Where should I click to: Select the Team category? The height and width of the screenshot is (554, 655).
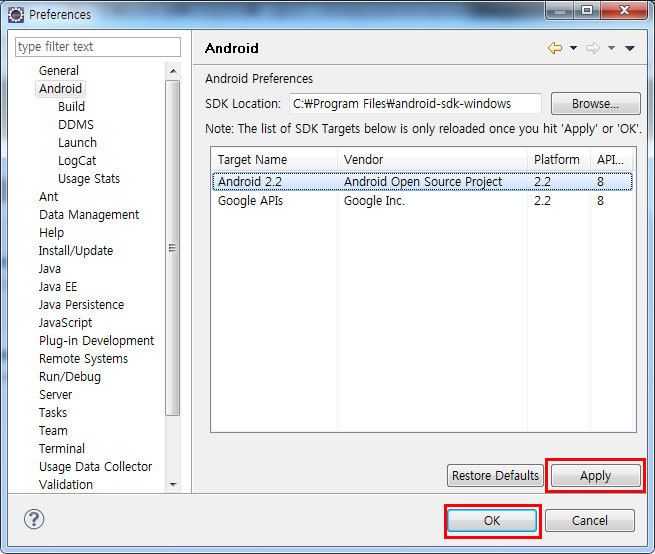point(53,430)
